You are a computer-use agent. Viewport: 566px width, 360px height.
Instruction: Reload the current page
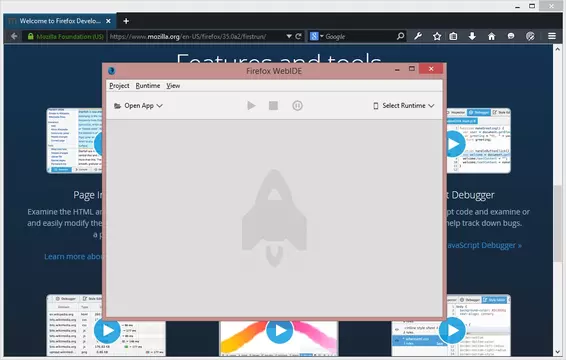click(299, 36)
